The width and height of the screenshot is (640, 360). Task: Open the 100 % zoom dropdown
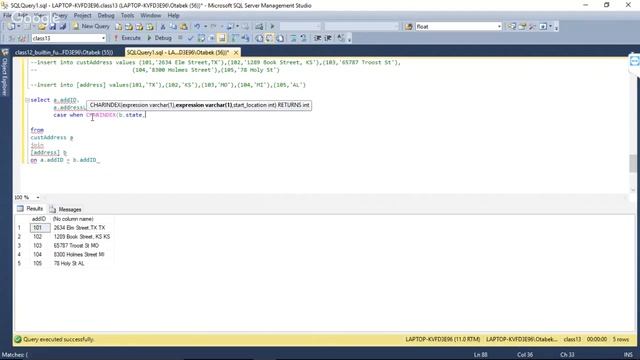point(38,198)
